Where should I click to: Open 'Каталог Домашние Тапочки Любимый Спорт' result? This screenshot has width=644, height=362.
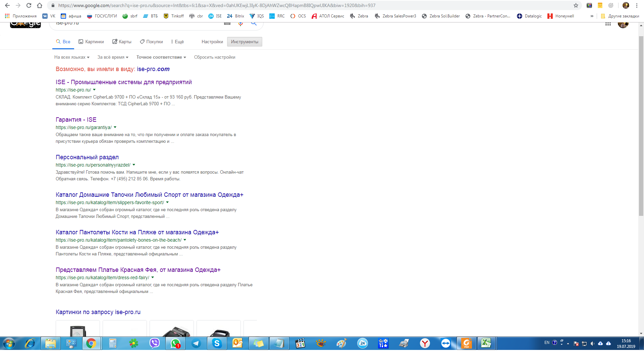coord(150,195)
